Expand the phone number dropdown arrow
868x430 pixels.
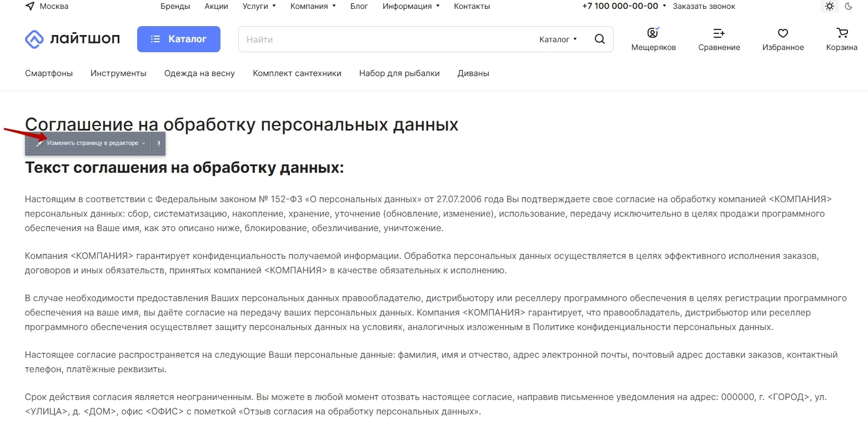click(x=664, y=6)
